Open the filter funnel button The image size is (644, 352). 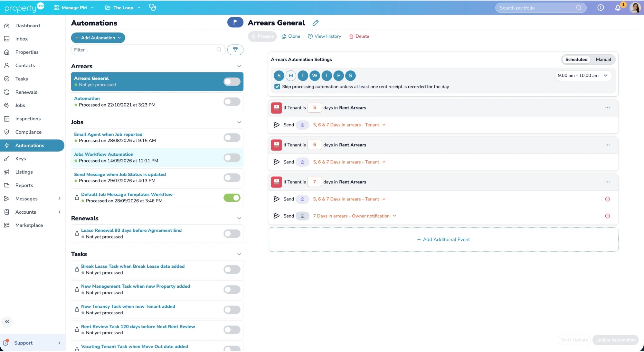coord(235,50)
